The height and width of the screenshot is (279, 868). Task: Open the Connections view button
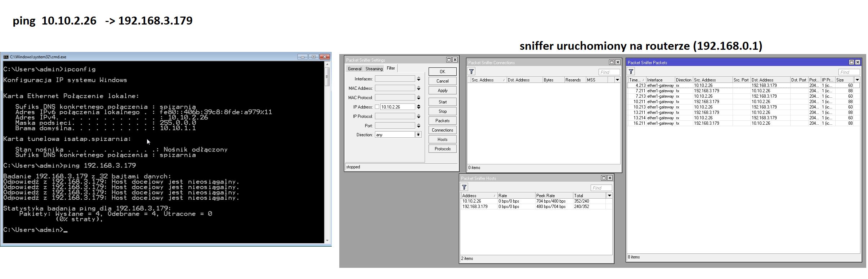point(442,130)
